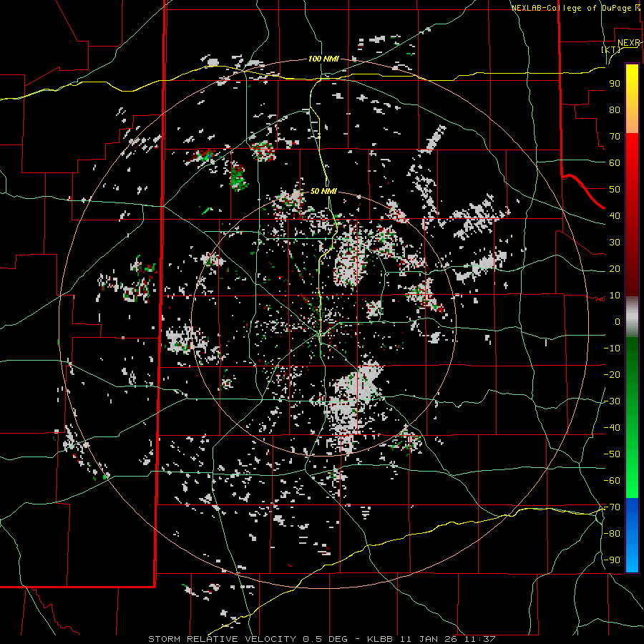Click the 0.5 DEG elevation text

pos(326,639)
